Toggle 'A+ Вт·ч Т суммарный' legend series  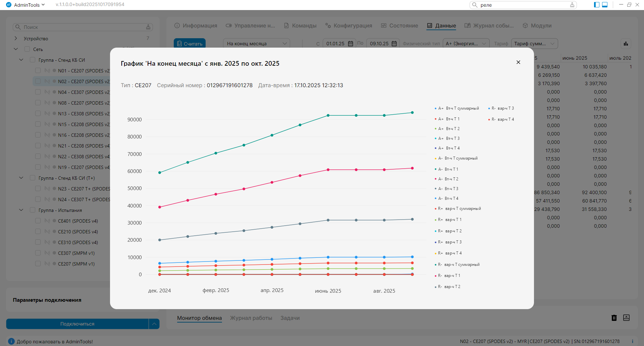[459, 108]
